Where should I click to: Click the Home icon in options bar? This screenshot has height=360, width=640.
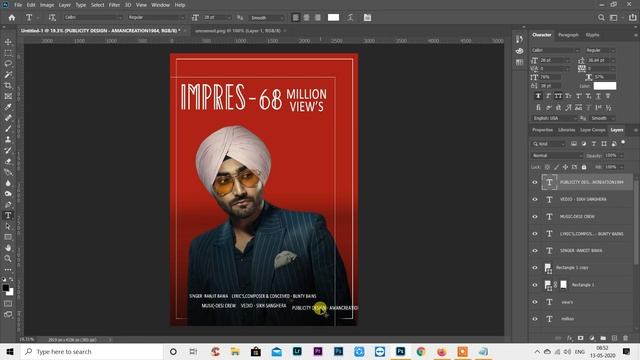point(12,18)
